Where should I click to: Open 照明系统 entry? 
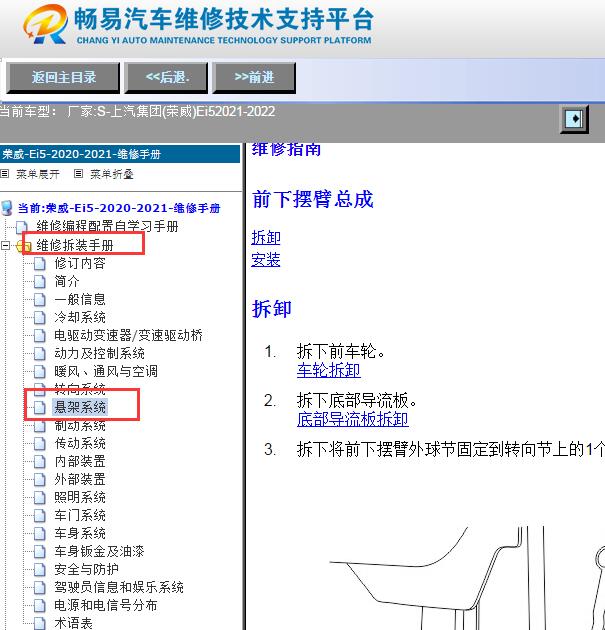pyautogui.click(x=80, y=497)
